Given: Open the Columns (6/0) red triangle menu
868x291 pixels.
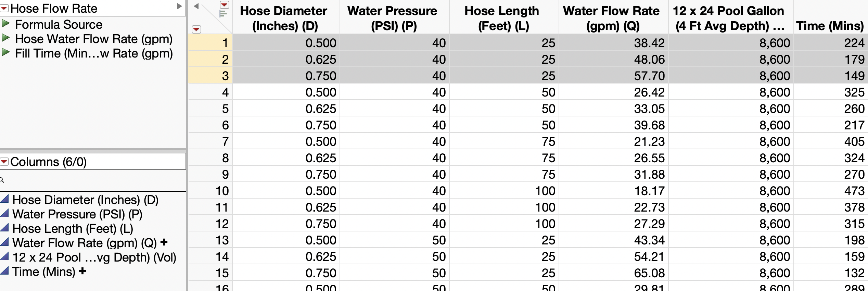Looking at the screenshot, I should tap(4, 162).
